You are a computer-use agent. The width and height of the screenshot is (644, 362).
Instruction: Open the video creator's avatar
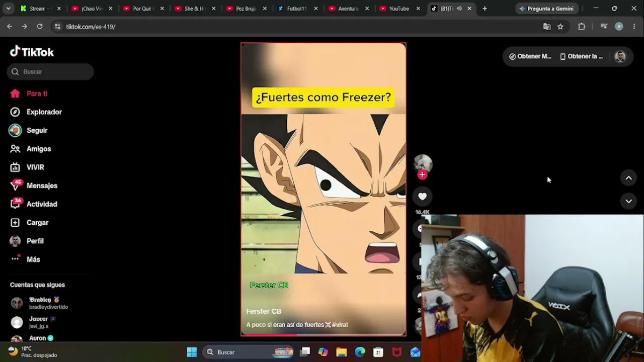click(423, 163)
